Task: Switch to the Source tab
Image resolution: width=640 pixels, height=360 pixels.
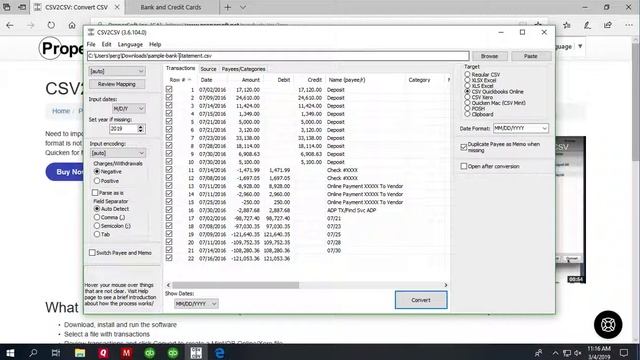Action: tap(208, 69)
